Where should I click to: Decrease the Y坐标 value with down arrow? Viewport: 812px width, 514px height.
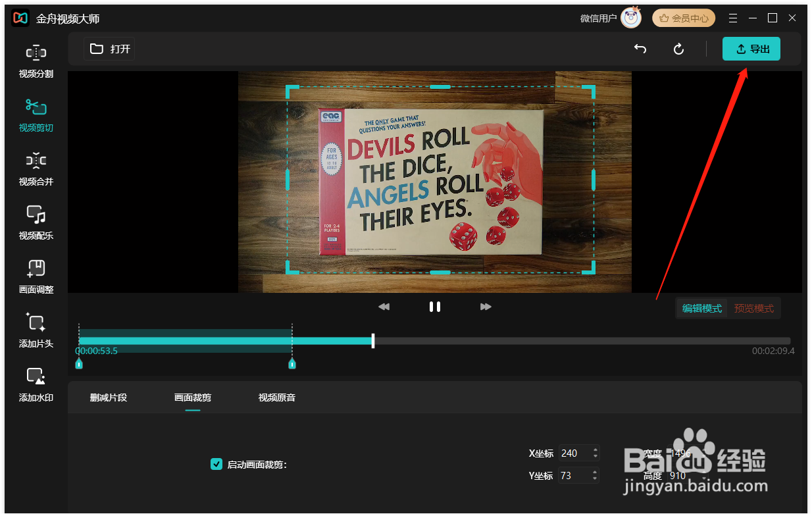pos(596,479)
